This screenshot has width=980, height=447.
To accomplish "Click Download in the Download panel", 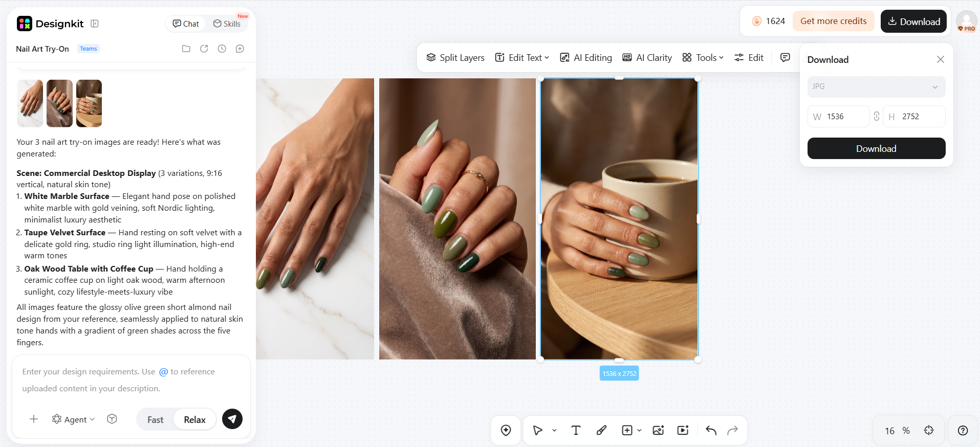I will click(x=876, y=148).
